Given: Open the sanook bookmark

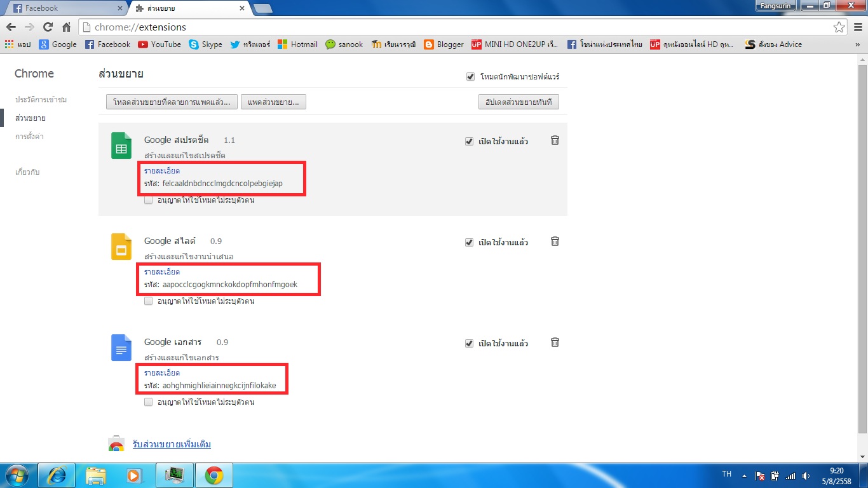Looking at the screenshot, I should [x=344, y=44].
